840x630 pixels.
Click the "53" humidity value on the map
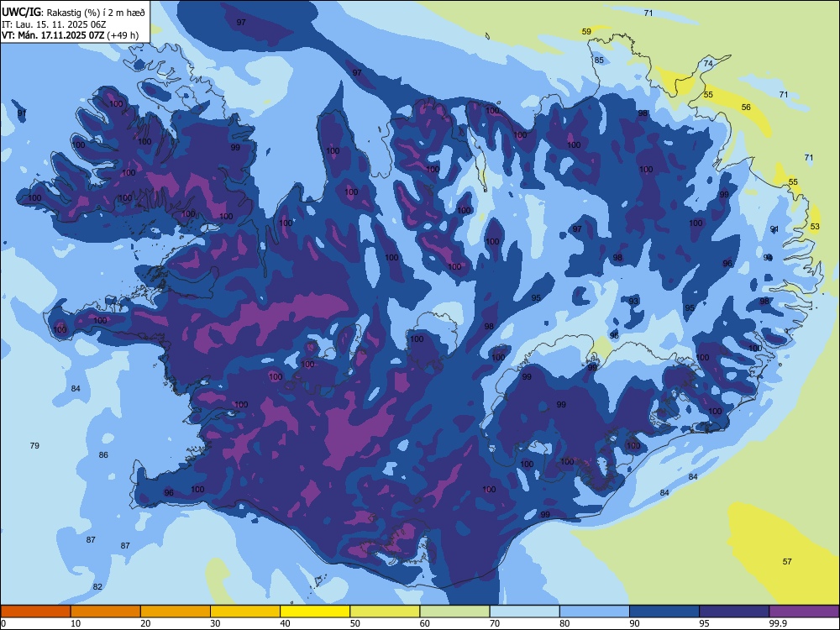815,227
